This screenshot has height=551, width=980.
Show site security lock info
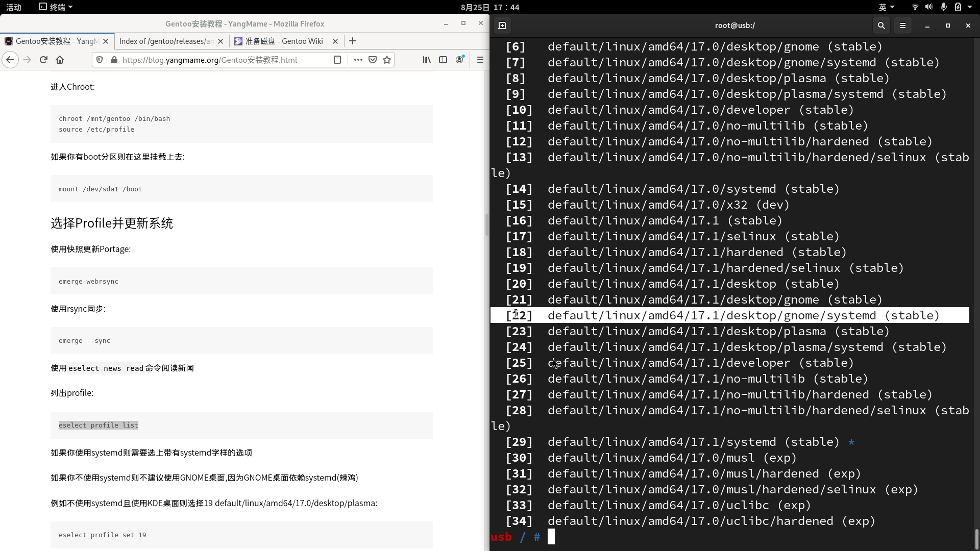[x=114, y=60]
